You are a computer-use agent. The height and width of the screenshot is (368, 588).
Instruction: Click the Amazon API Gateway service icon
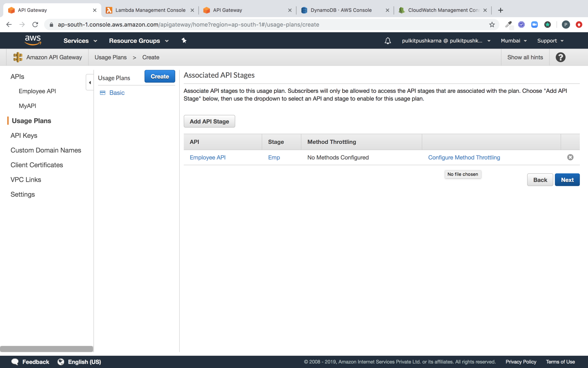pos(18,57)
